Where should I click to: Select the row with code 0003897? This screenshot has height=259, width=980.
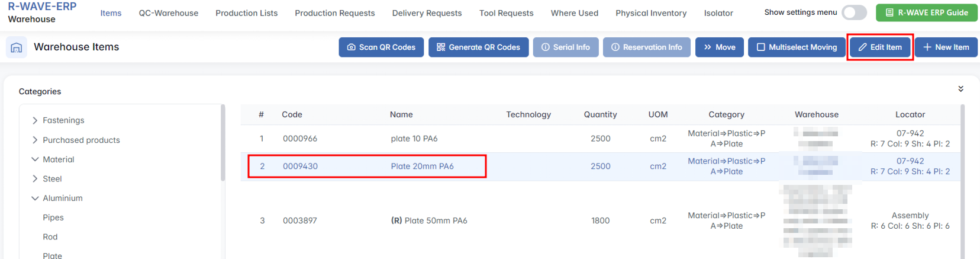point(300,220)
